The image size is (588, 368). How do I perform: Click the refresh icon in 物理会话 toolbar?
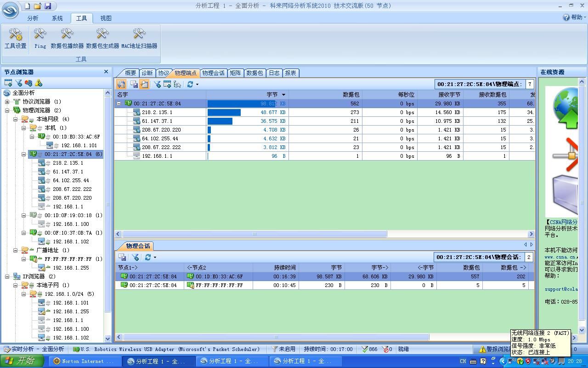click(x=147, y=257)
